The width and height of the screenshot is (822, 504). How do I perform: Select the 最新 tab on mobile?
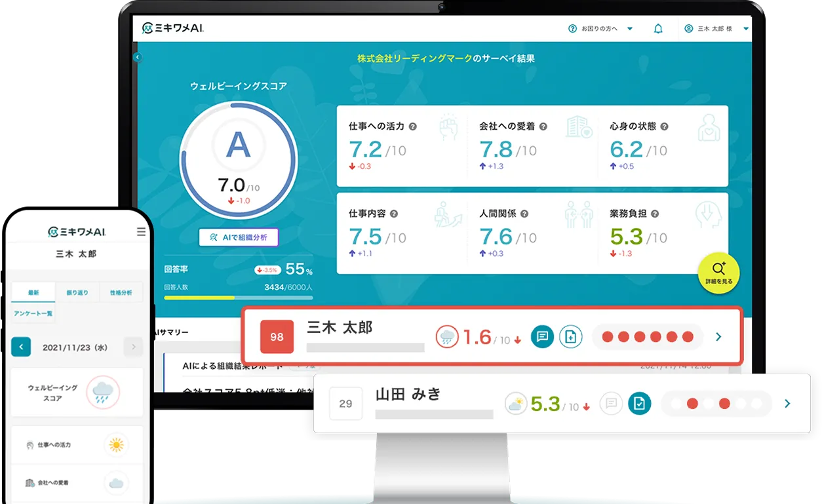(x=33, y=292)
